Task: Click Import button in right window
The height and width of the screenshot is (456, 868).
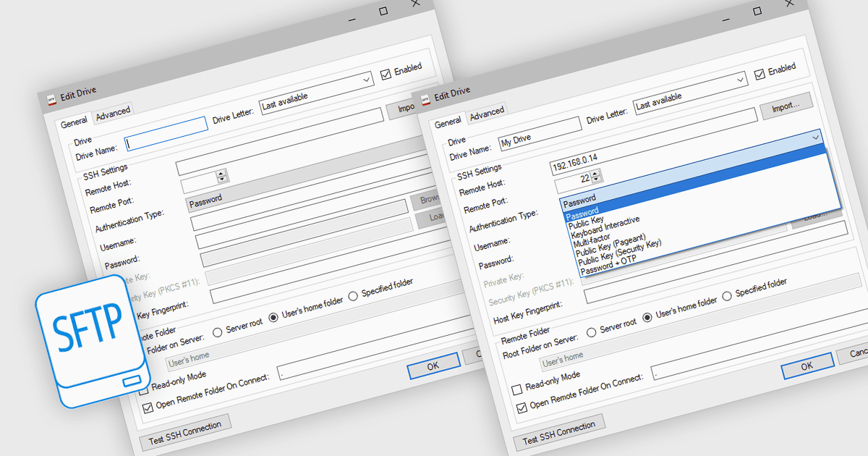Action: tap(786, 106)
